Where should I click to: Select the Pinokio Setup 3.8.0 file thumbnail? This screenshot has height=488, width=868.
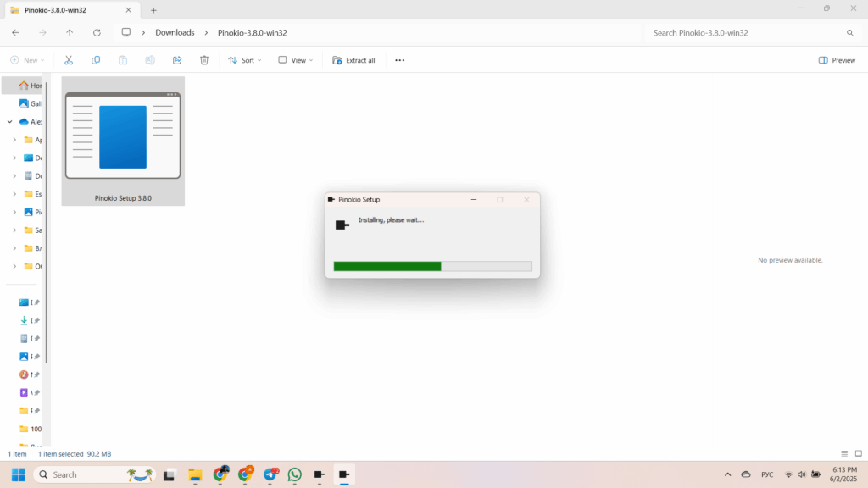[123, 141]
